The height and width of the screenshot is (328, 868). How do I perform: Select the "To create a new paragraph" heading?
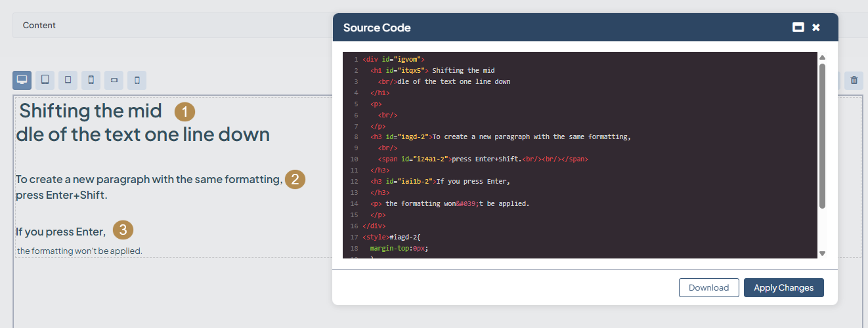[149, 179]
